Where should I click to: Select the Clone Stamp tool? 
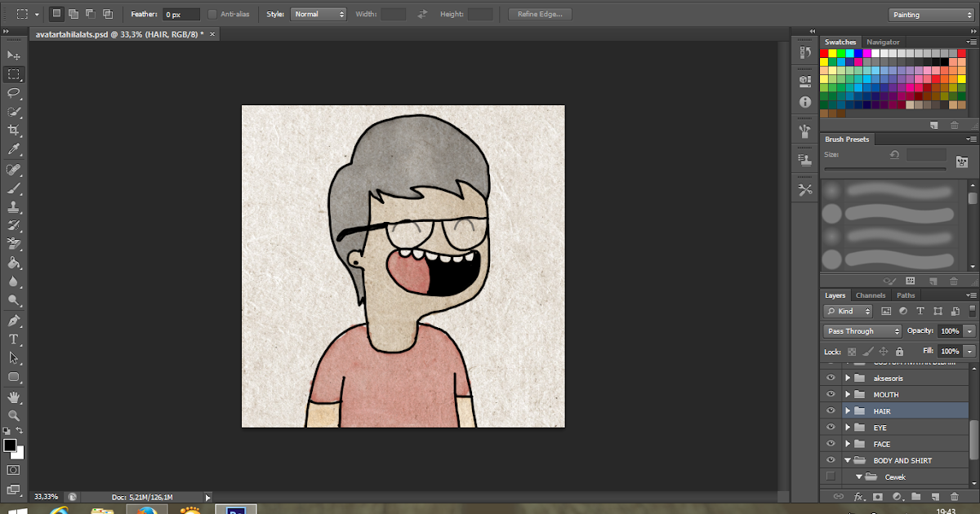[14, 207]
